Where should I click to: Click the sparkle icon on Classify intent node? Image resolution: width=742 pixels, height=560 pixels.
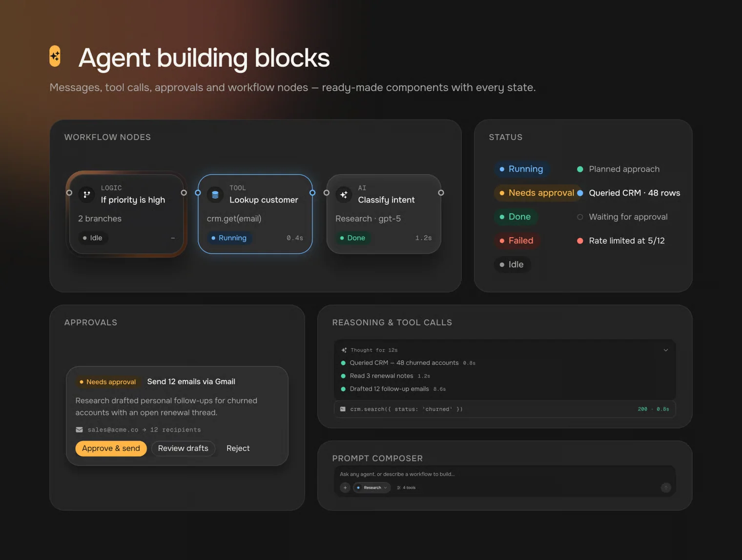344,194
